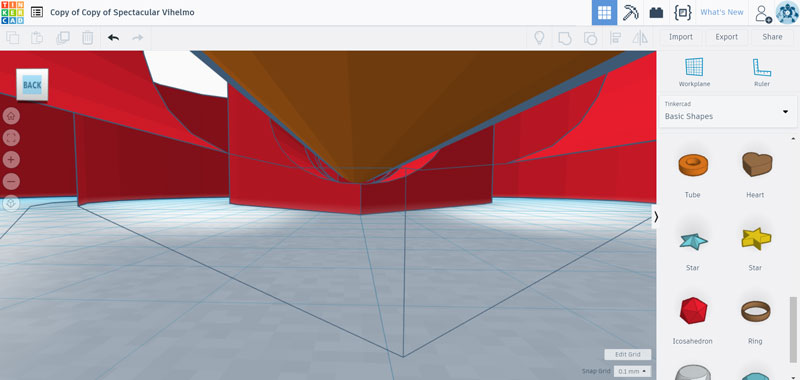Click the Import button

click(681, 37)
